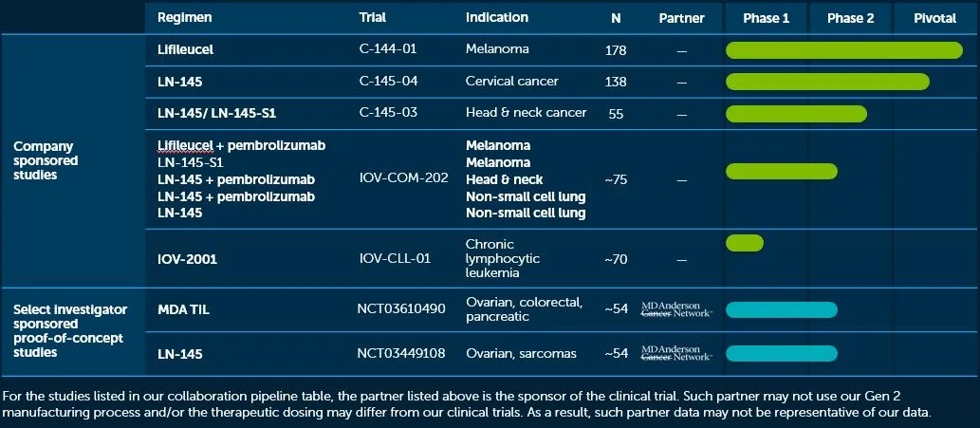Viewport: 980px width, 428px height.
Task: Click the Regimen column header
Action: coord(184,18)
